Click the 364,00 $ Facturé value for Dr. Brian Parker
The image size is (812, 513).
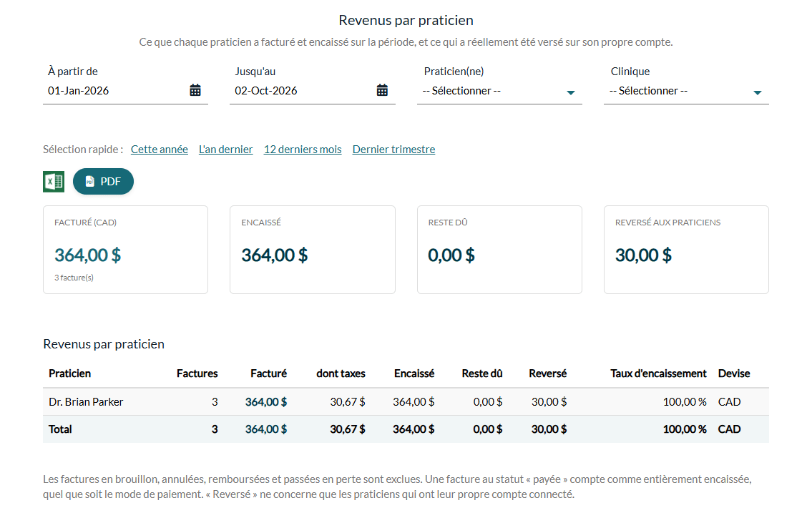click(x=266, y=401)
